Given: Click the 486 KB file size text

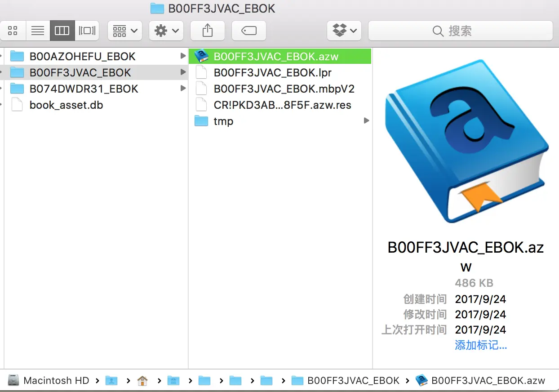Looking at the screenshot, I should point(474,283).
